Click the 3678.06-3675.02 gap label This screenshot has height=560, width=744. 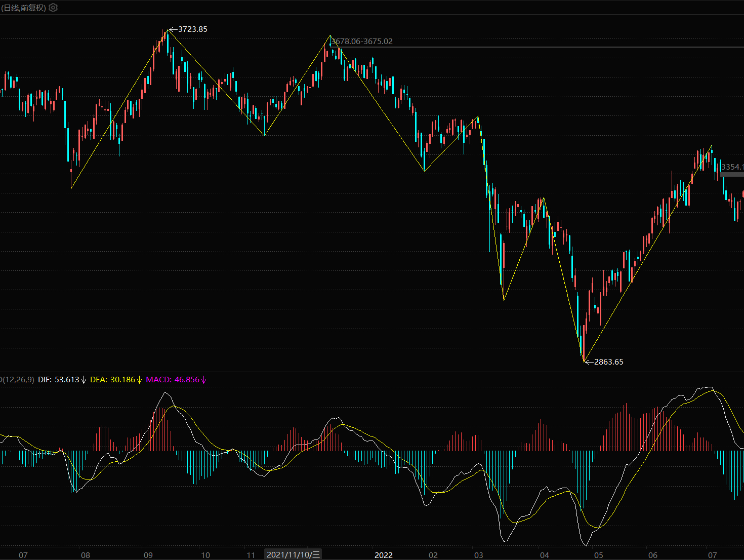click(362, 42)
